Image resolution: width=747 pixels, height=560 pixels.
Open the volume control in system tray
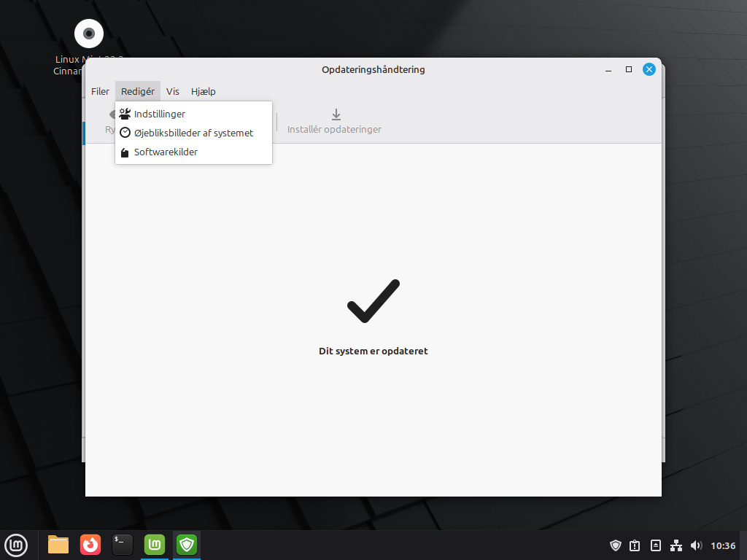pyautogui.click(x=696, y=545)
